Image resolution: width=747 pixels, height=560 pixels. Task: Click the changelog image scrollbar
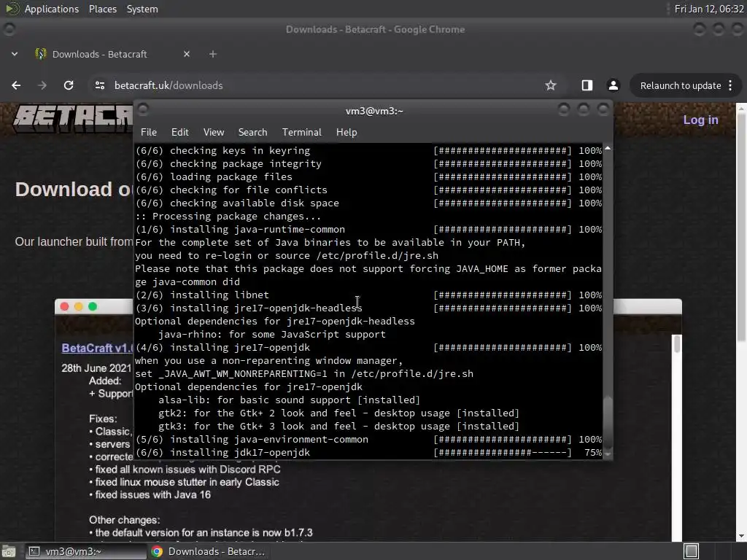(676, 344)
